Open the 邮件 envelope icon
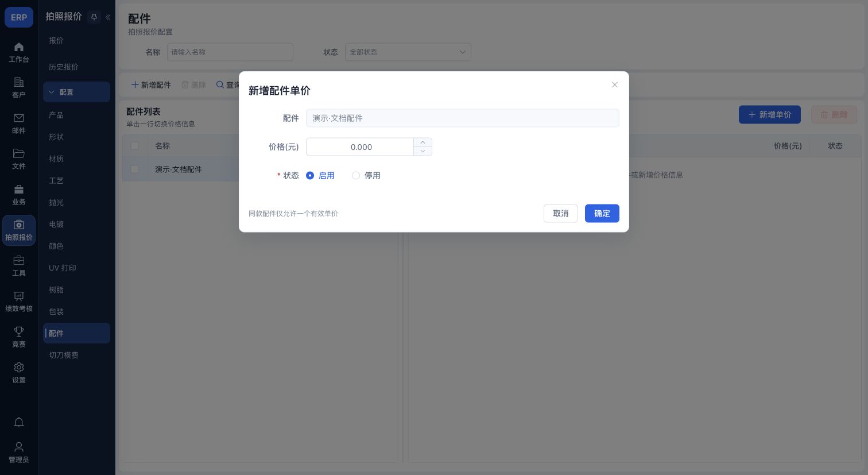 tap(19, 118)
